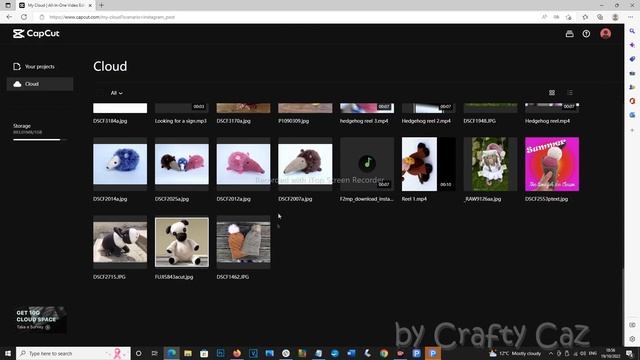The height and width of the screenshot is (360, 640).
Task: Open Chrome from the taskbar
Action: (384, 353)
